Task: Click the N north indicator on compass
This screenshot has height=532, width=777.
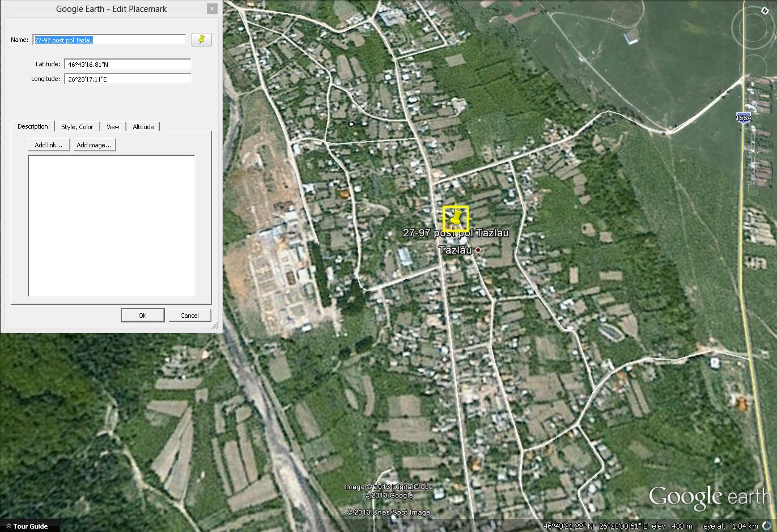Action: [765, 10]
